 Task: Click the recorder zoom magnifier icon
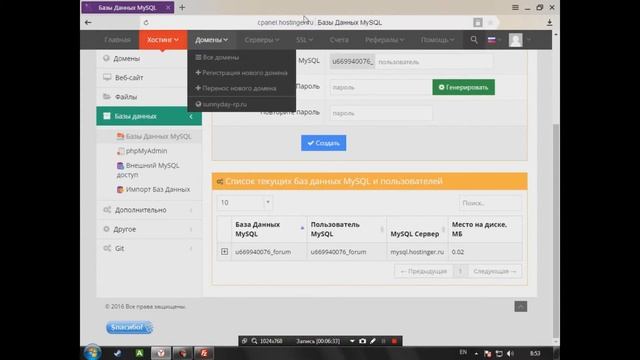tap(254, 341)
